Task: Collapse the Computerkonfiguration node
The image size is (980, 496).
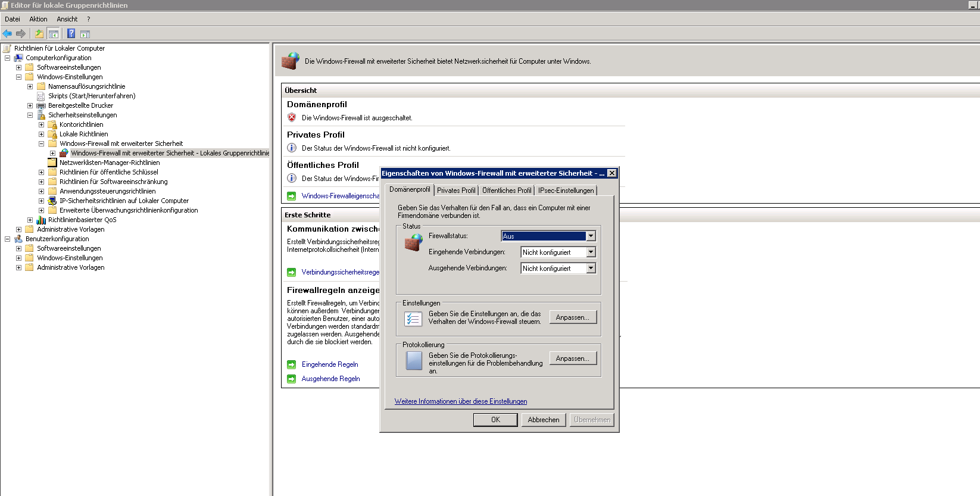Action: coord(7,58)
